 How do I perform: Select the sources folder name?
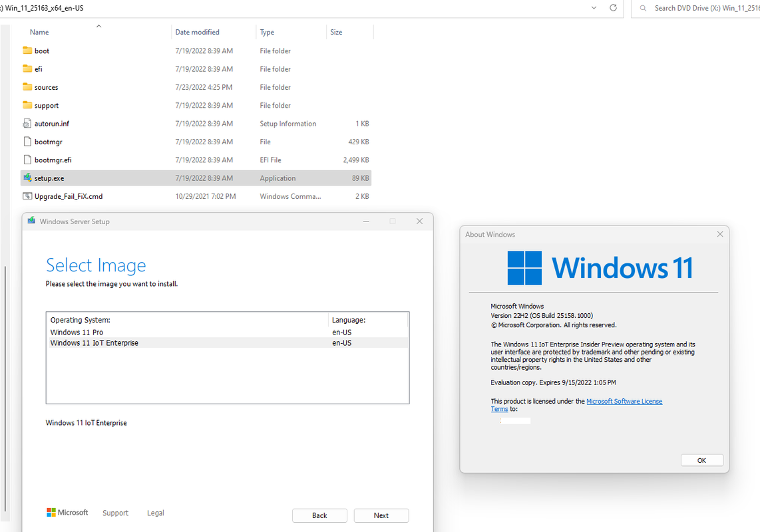pos(46,87)
